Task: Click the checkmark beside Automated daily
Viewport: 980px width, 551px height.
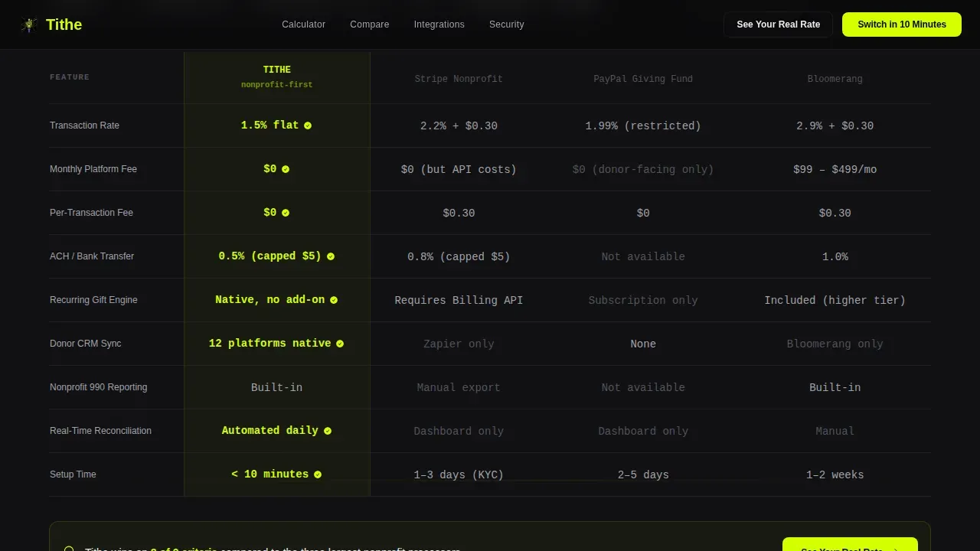Action: [x=328, y=431]
